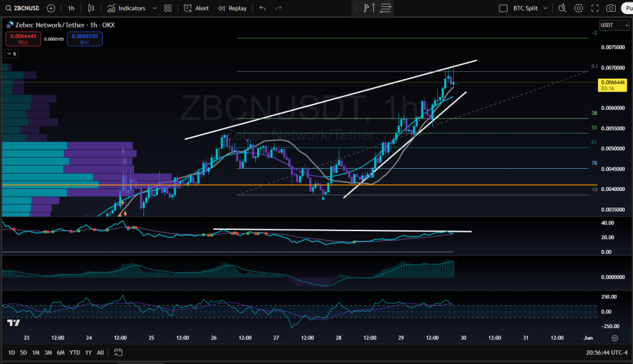Click the spread value 0.0000105
Image resolution: width=633 pixels, height=364 pixels.
(54, 39)
